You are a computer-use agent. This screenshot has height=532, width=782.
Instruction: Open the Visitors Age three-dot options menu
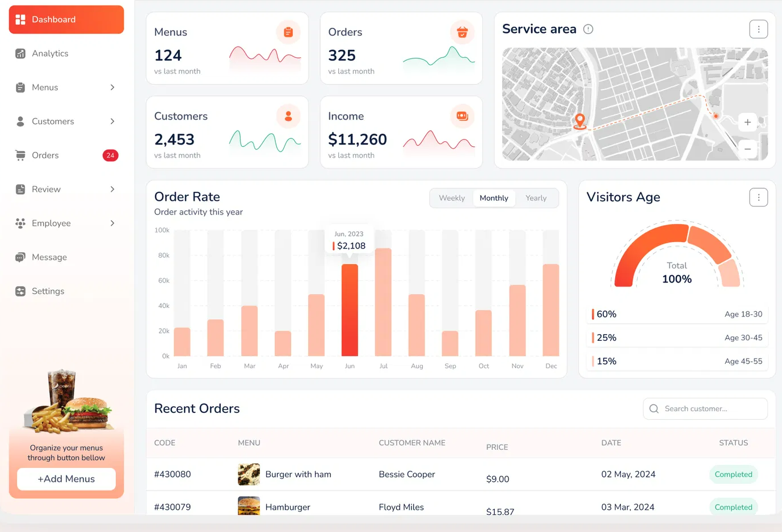pyautogui.click(x=758, y=197)
